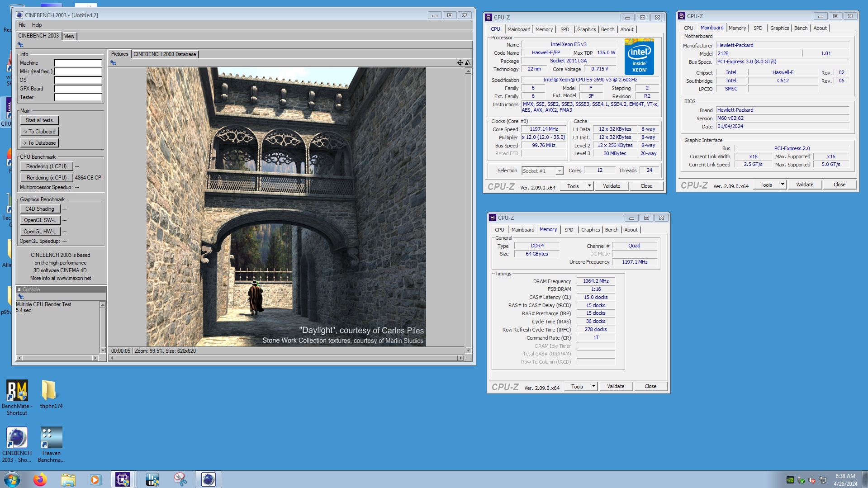Click the triangle icon above the picture scrollbar
The width and height of the screenshot is (868, 488).
click(468, 63)
